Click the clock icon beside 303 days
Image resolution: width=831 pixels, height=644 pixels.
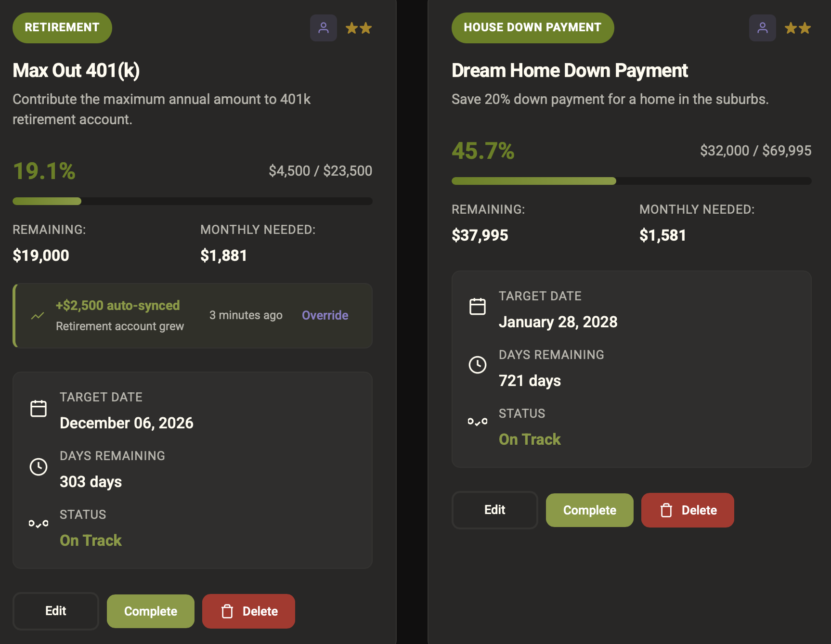coord(39,466)
